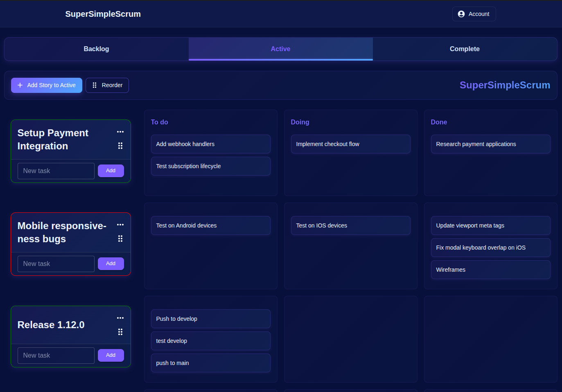The height and width of the screenshot is (392, 562).
Task: Click the grid icon inside the Reorder button
Action: (x=95, y=85)
